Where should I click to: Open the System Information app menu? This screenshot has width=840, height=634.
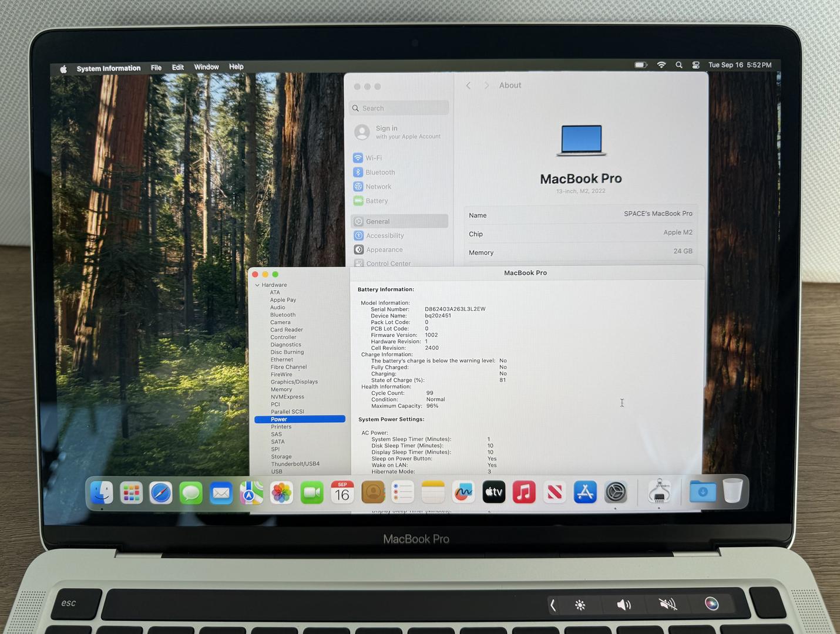pyautogui.click(x=109, y=69)
